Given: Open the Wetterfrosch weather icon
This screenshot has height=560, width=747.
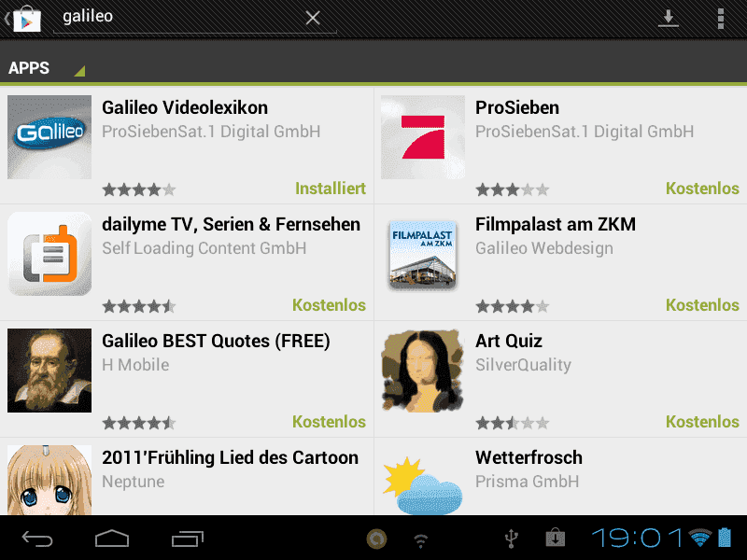Looking at the screenshot, I should [423, 484].
